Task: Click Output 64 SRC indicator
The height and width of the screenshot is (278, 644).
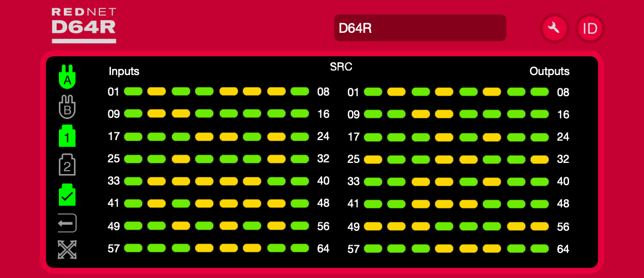Action: [x=540, y=249]
